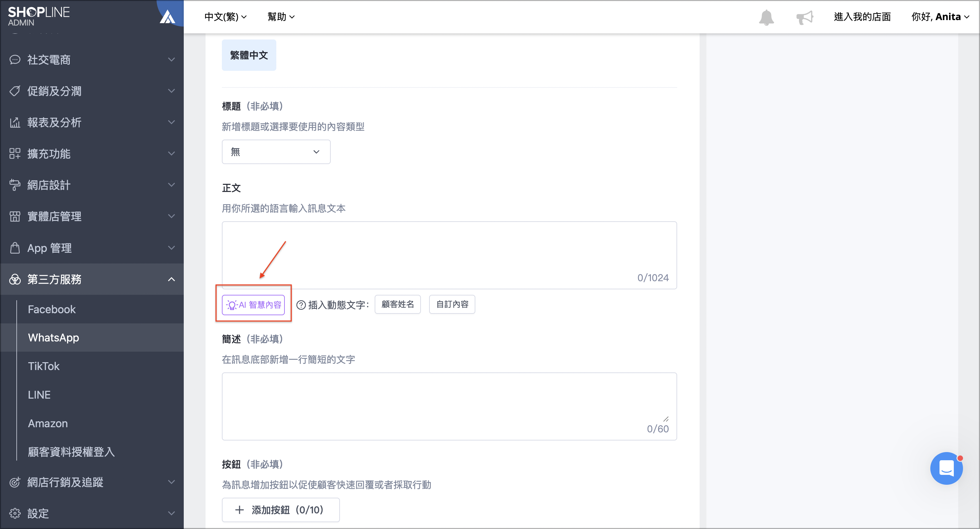Click the 進入我的店面 link

click(862, 17)
